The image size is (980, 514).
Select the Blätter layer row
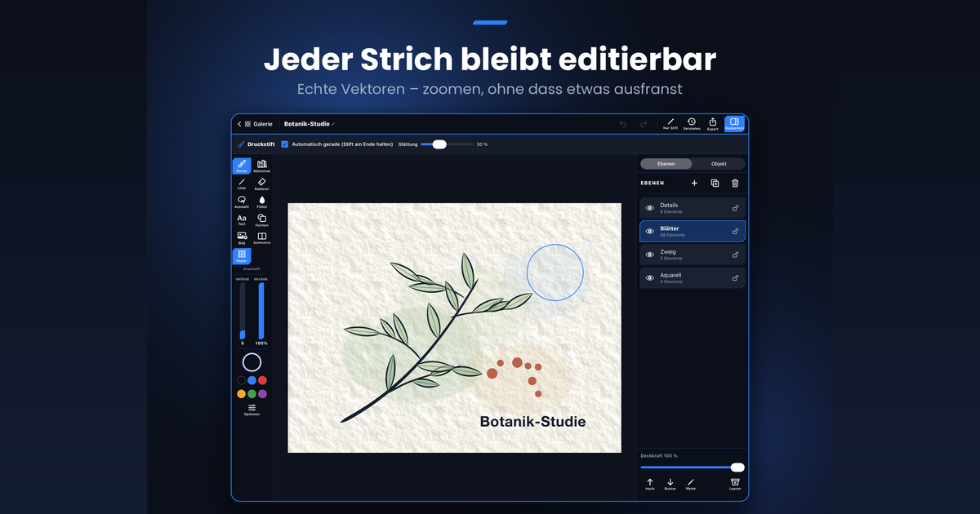[x=693, y=232]
